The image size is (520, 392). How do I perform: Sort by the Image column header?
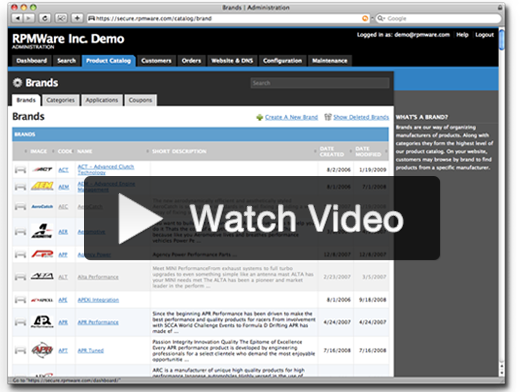[x=39, y=151]
